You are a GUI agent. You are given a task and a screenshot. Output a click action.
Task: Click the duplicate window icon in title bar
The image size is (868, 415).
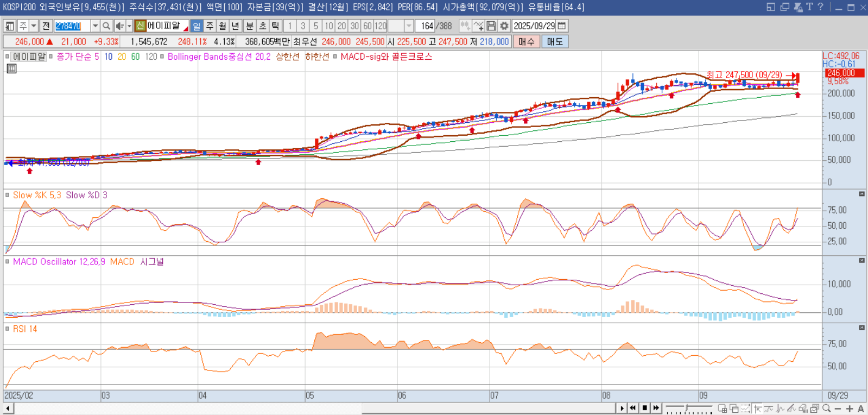784,7
